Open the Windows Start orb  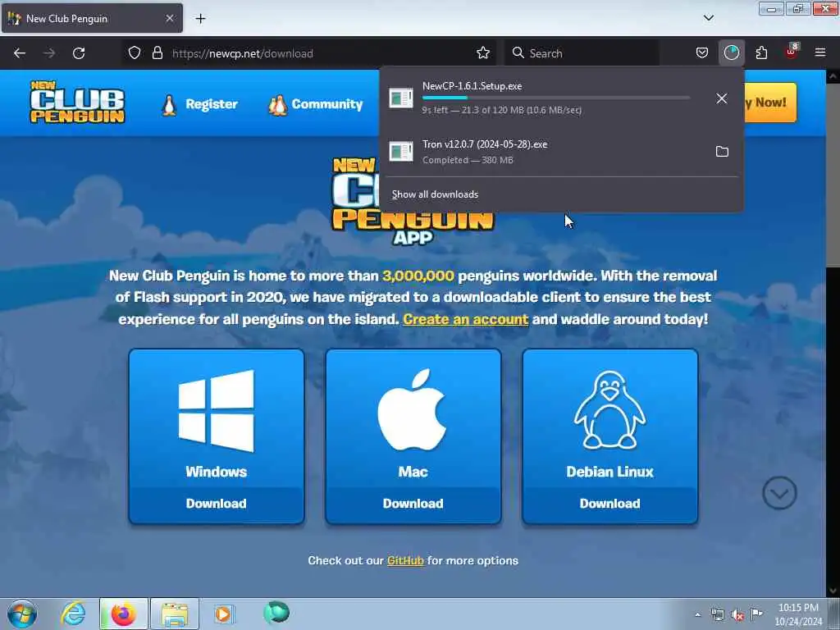coord(22,614)
